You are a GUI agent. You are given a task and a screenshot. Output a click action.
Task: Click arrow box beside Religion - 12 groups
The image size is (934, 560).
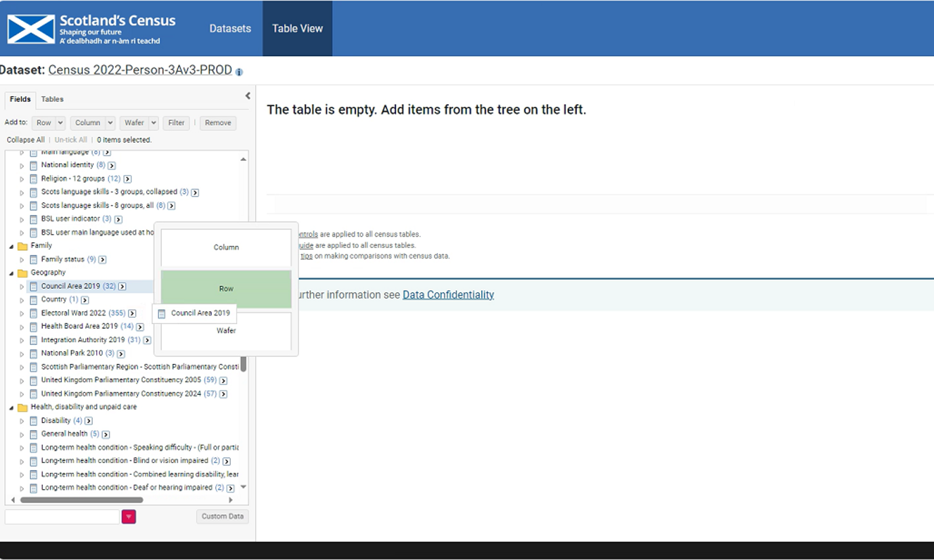127,179
